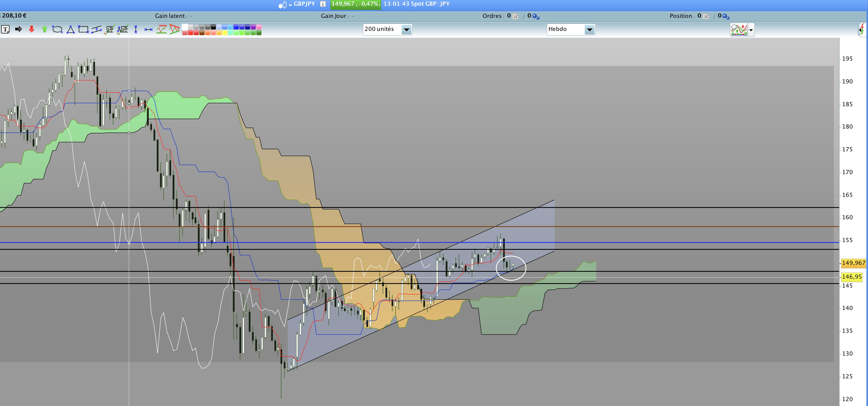Click the Ordres label
Screen dimensions: 868x406
(492, 16)
